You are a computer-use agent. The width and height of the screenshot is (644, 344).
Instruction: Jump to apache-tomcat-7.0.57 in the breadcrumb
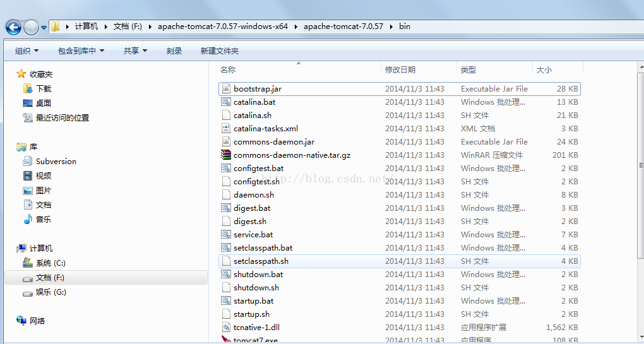click(343, 27)
